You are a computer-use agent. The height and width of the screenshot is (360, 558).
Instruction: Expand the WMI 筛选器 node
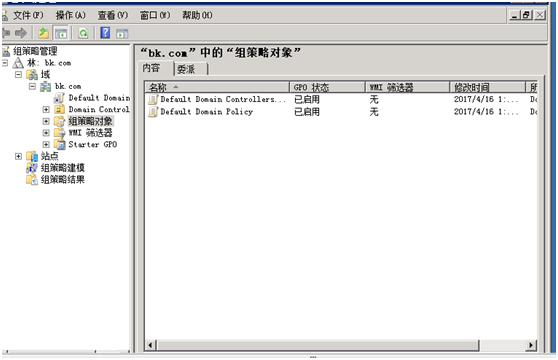coord(46,133)
